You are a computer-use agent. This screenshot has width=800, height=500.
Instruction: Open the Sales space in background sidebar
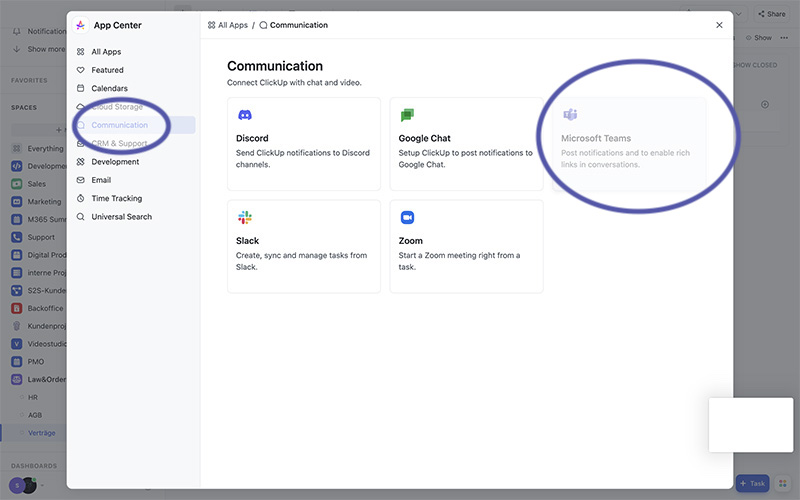click(x=37, y=184)
